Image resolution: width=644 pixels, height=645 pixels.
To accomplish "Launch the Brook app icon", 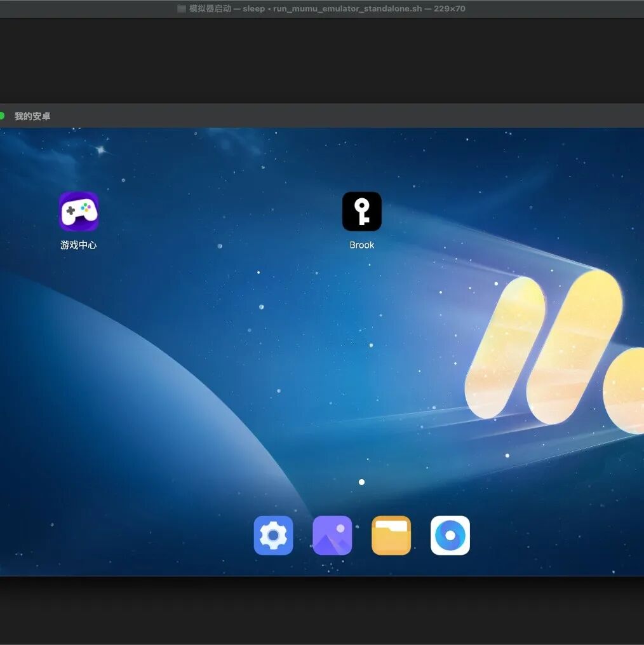I will [362, 212].
